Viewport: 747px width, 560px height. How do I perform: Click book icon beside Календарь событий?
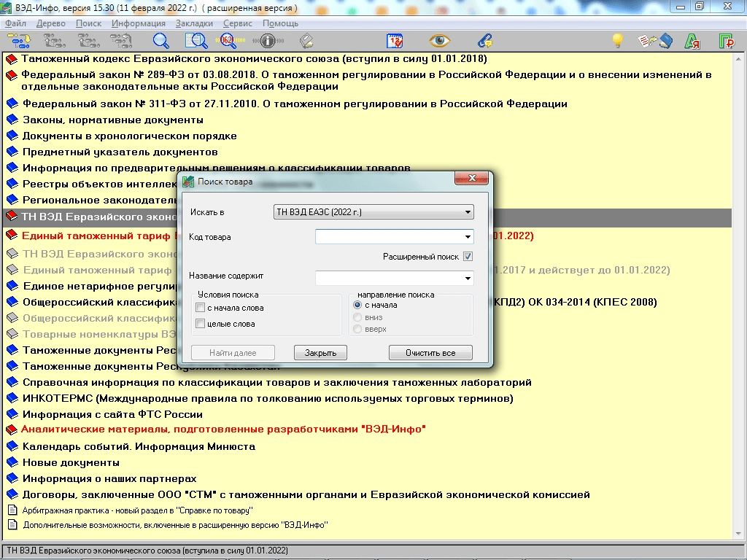tap(12, 447)
